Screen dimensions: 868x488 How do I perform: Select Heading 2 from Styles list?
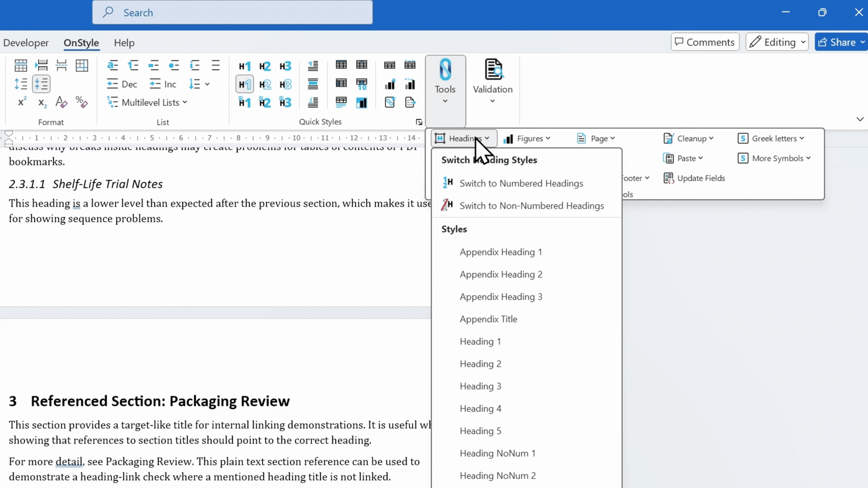tap(526, 364)
